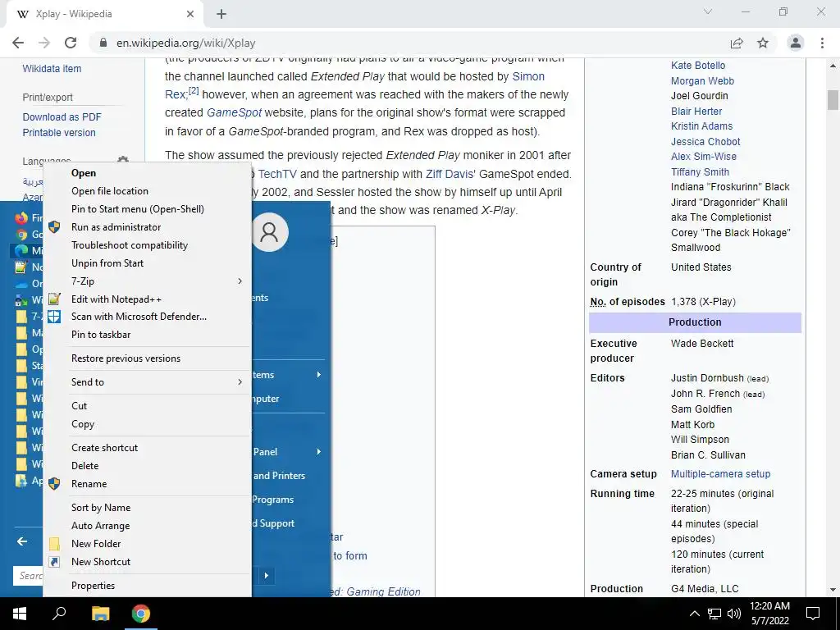
Task: Click the Start menu search box
Action: click(x=28, y=576)
